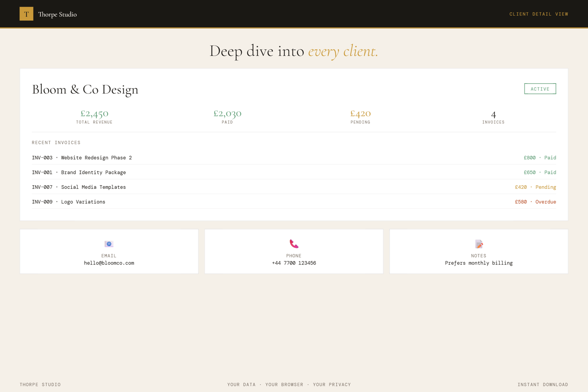Click the gold T logo icon

pyautogui.click(x=26, y=14)
